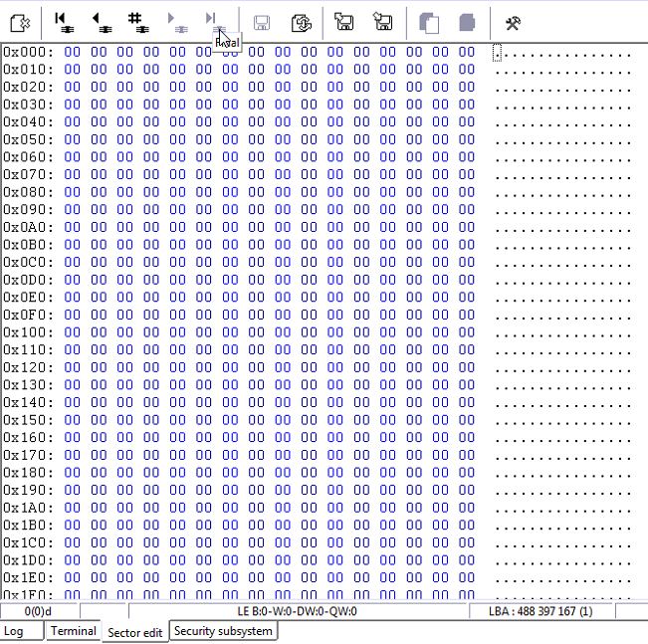
Task: Jump to the final sector
Action: coord(216,23)
